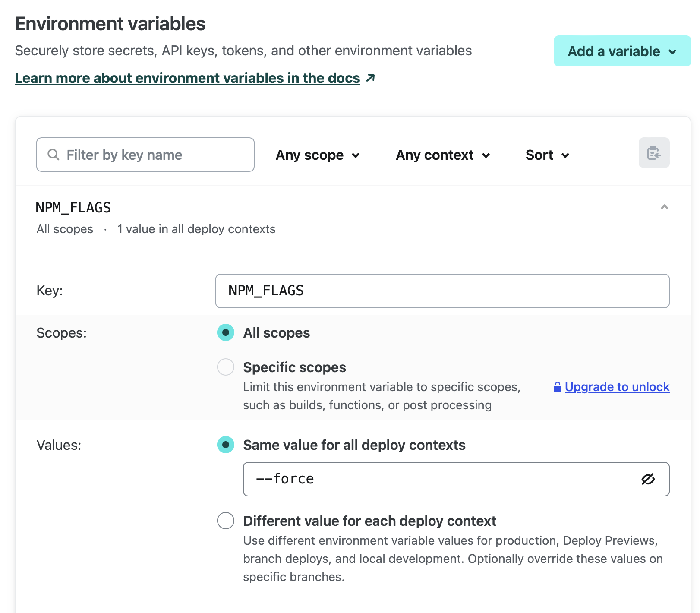Image resolution: width=700 pixels, height=613 pixels.
Task: Click the --force value input field
Action: point(440,479)
